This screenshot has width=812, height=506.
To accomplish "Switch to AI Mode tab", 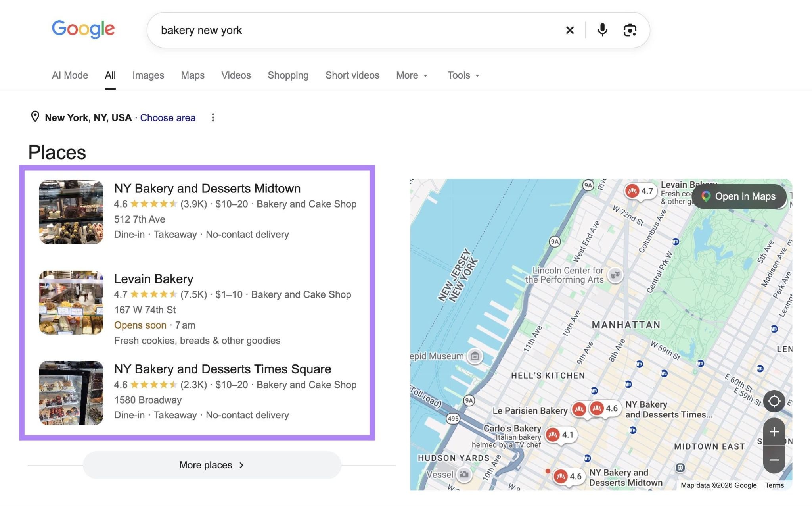I will pyautogui.click(x=70, y=75).
